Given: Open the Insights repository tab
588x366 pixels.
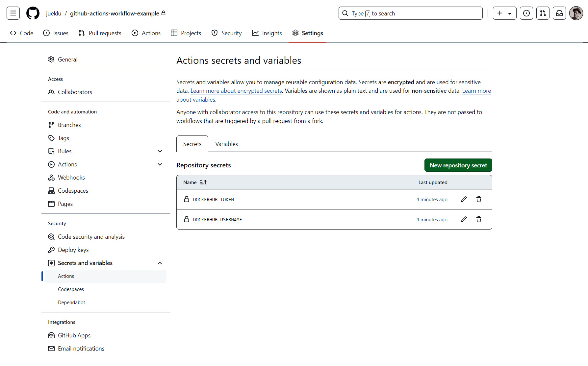Looking at the screenshot, I should 267,33.
